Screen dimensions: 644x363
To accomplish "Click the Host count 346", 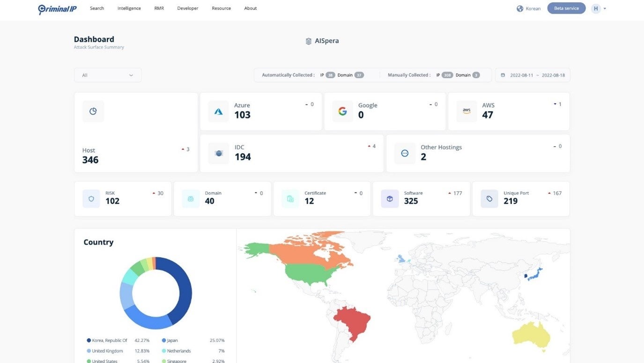I will click(x=90, y=160).
